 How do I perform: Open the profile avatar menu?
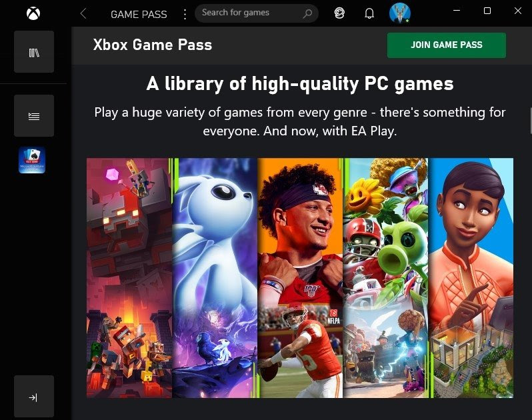tap(400, 13)
